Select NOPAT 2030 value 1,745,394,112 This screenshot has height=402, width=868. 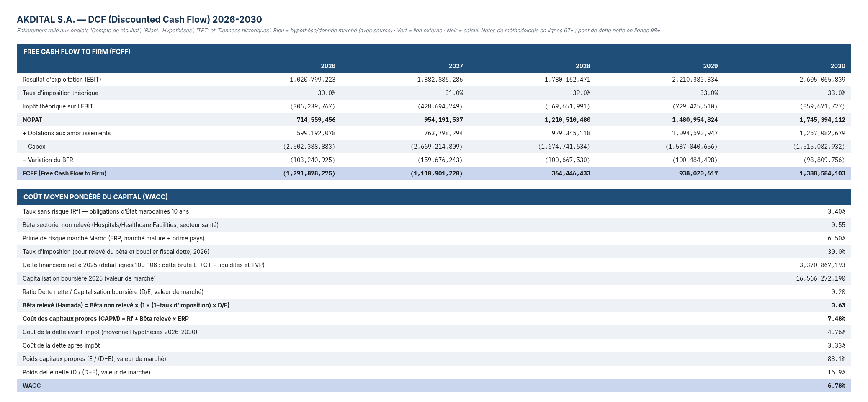coord(822,120)
